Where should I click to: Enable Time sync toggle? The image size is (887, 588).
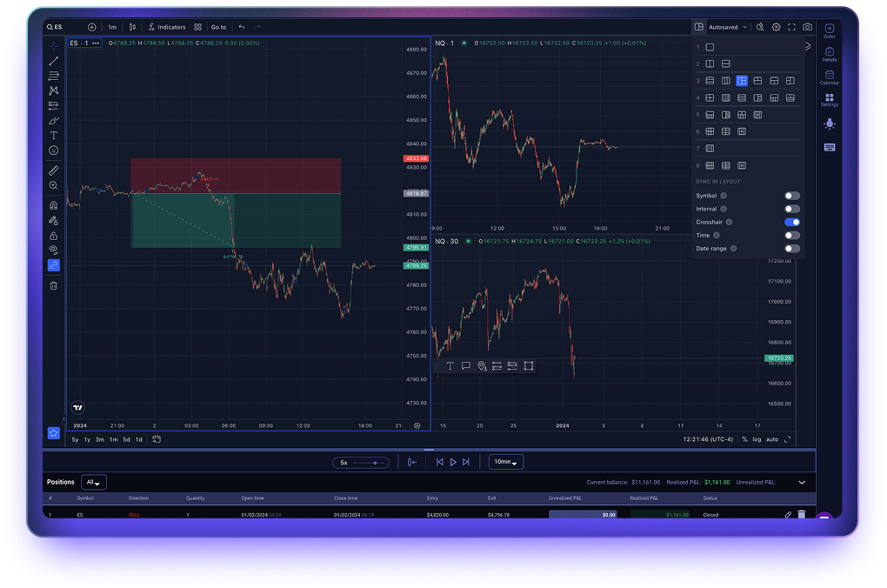(x=792, y=236)
